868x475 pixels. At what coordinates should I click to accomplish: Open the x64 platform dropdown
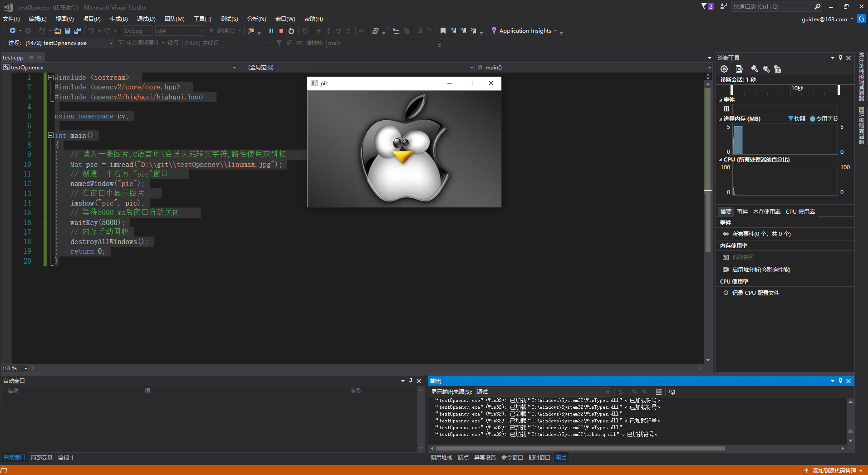[180, 31]
